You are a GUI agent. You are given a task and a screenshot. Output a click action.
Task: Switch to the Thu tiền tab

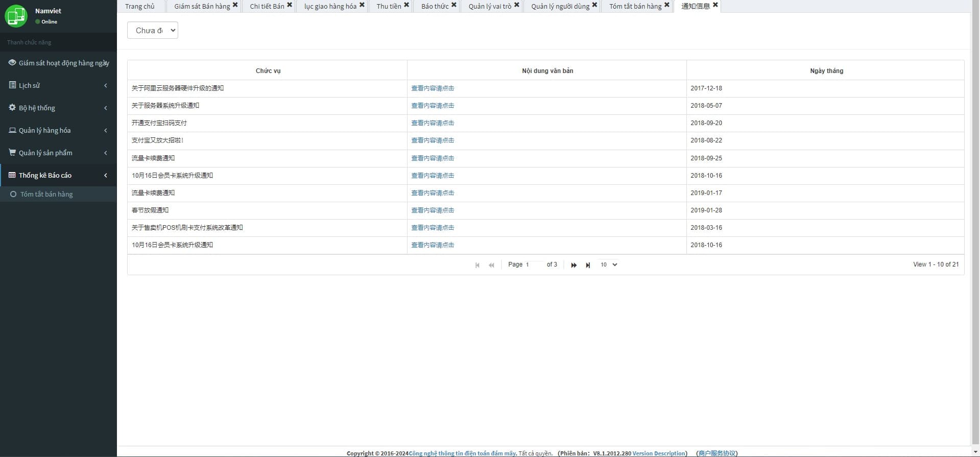[389, 6]
